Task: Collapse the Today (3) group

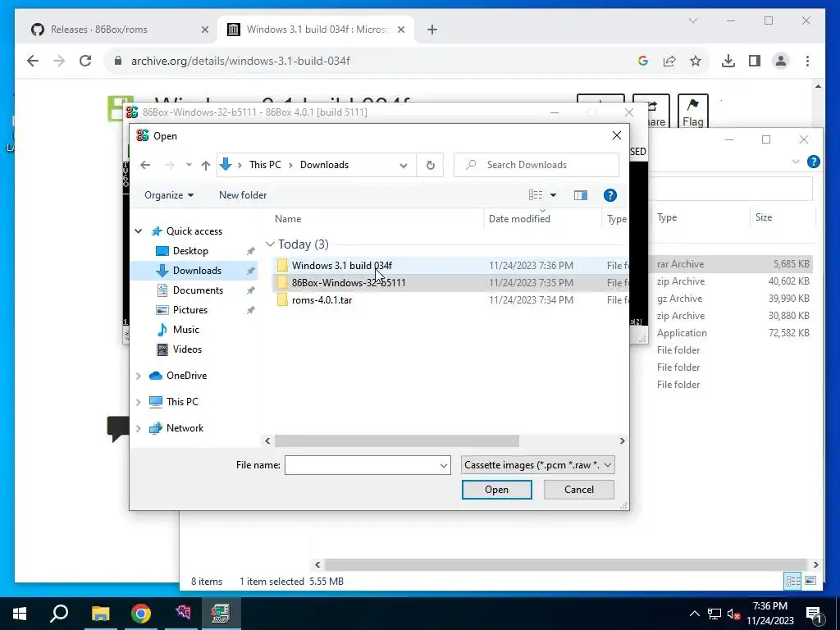Action: click(270, 244)
